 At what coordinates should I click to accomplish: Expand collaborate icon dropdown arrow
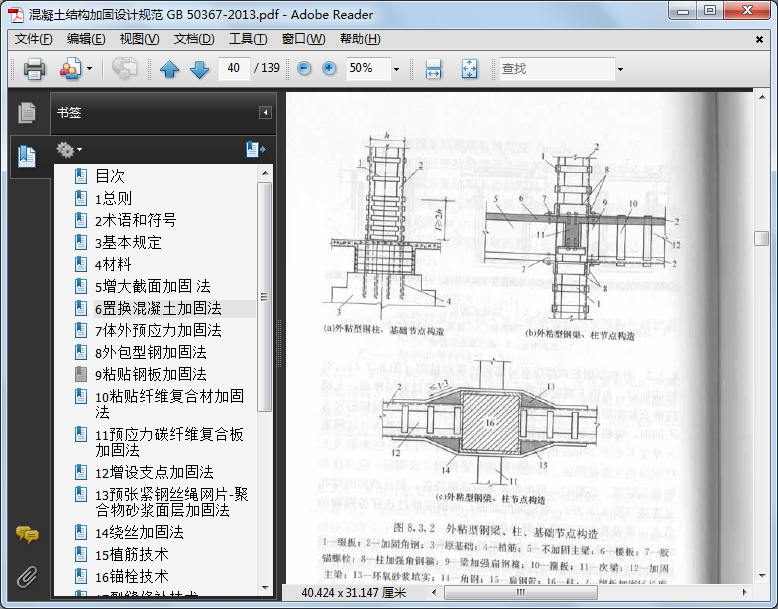coord(89,68)
